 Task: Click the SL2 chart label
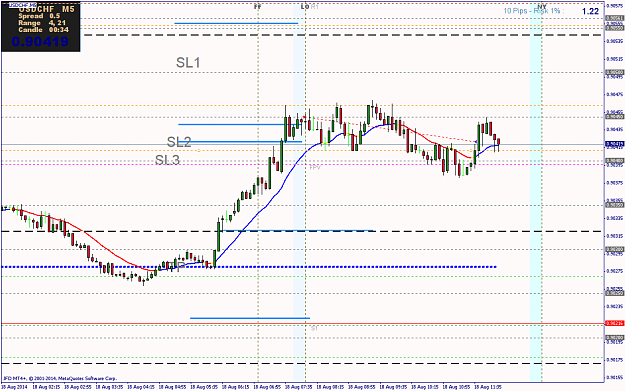pyautogui.click(x=179, y=142)
